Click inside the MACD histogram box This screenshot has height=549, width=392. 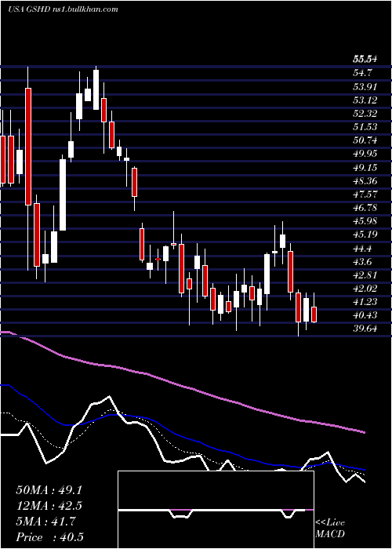(216, 510)
